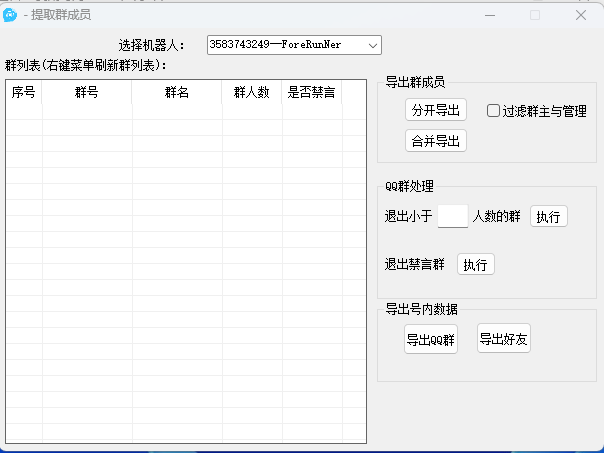Click the blue app icon in title bar
Viewport: 604px width, 453px height.
coord(10,15)
